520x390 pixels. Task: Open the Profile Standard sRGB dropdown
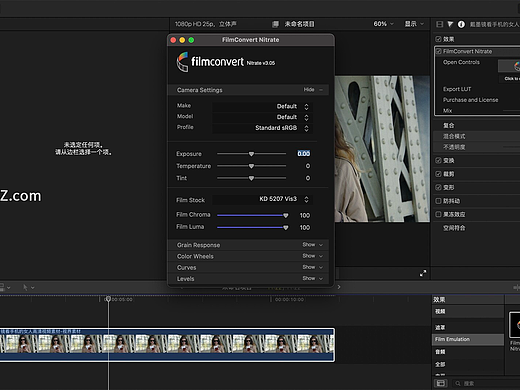click(262, 128)
